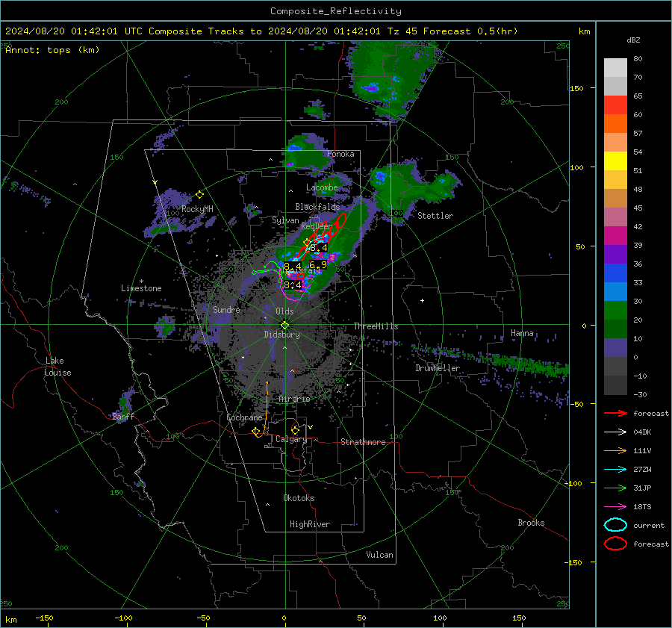Click the Banff label
The width and height of the screenshot is (672, 628).
coord(123,416)
